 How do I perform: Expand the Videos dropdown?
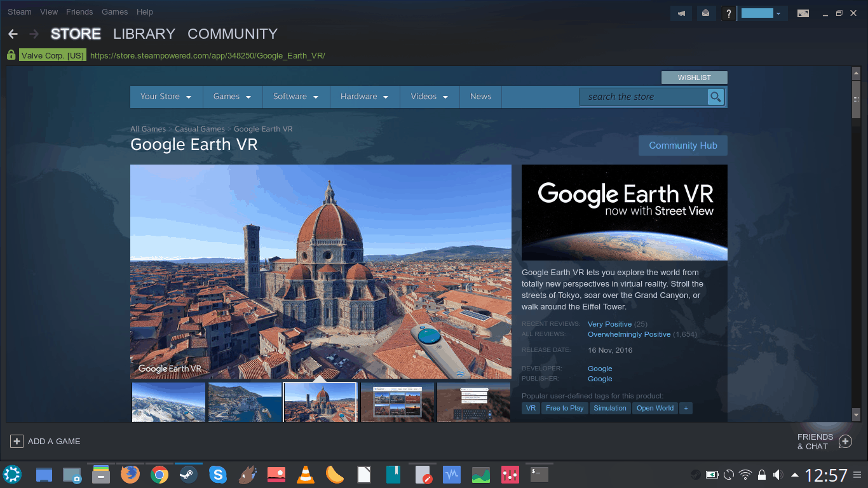tap(430, 97)
